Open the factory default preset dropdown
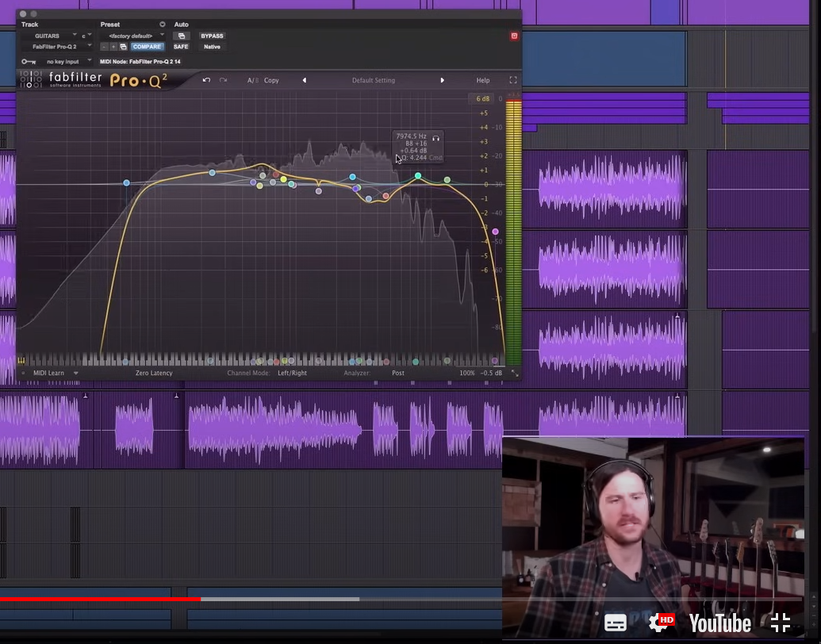The width and height of the screenshot is (821, 644). [133, 36]
